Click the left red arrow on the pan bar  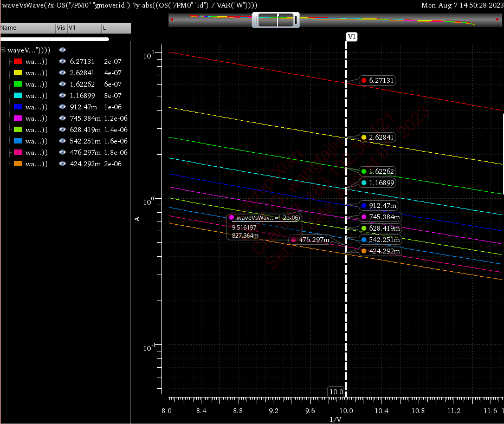click(x=172, y=20)
